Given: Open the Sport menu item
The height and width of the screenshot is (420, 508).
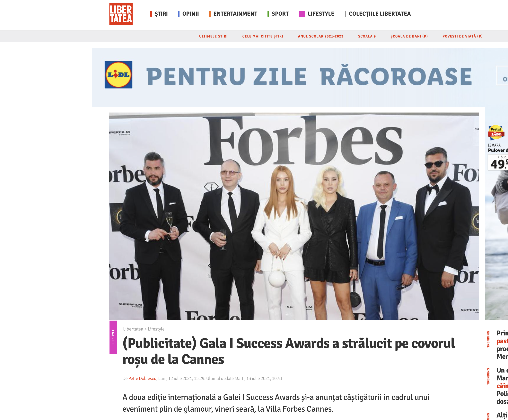Looking at the screenshot, I should 280,14.
